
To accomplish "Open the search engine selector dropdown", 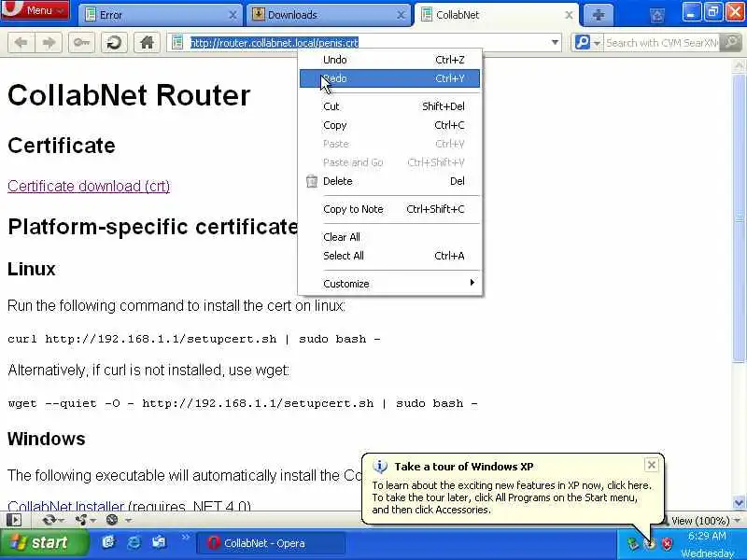I will point(587,43).
